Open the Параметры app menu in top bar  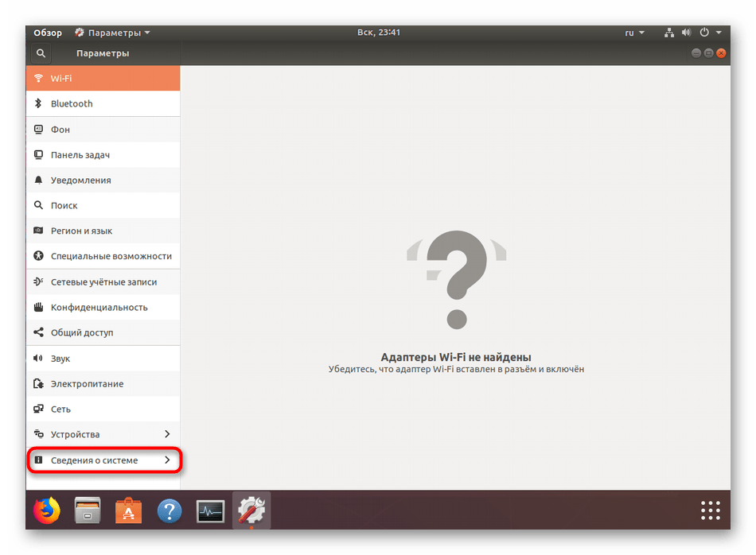point(113,33)
